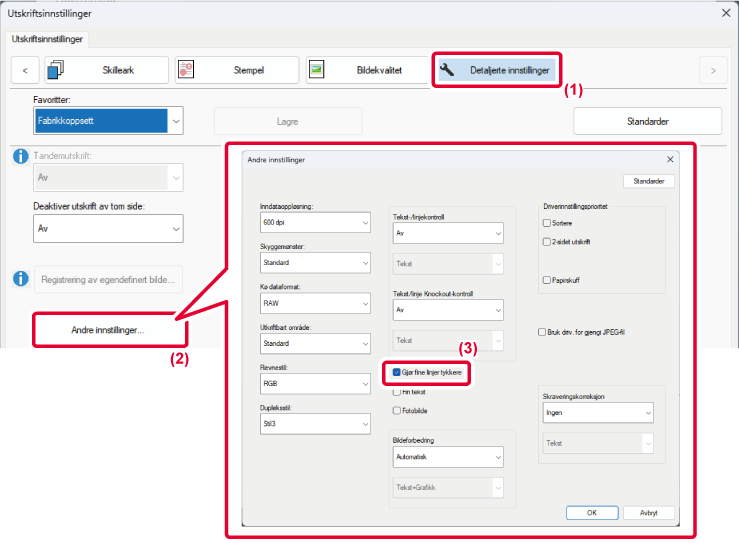Enable the Sortere checkbox
This screenshot has width=739, height=543.
pos(545,223)
